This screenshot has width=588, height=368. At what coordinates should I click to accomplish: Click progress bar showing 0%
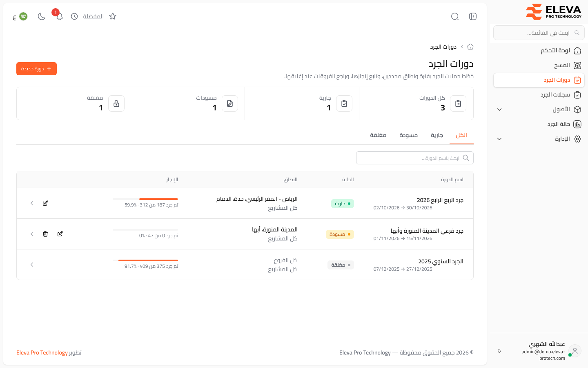[145, 230]
